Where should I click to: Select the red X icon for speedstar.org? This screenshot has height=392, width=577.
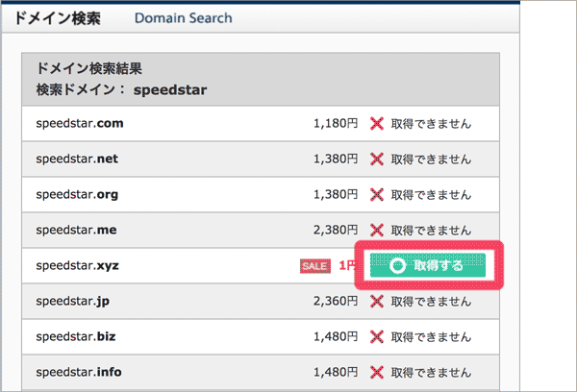[377, 195]
